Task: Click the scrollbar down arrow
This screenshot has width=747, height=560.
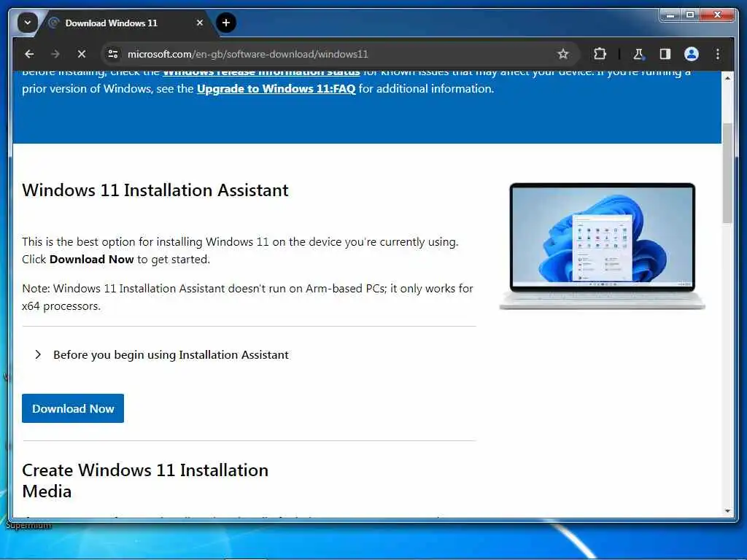Action: pos(727,511)
